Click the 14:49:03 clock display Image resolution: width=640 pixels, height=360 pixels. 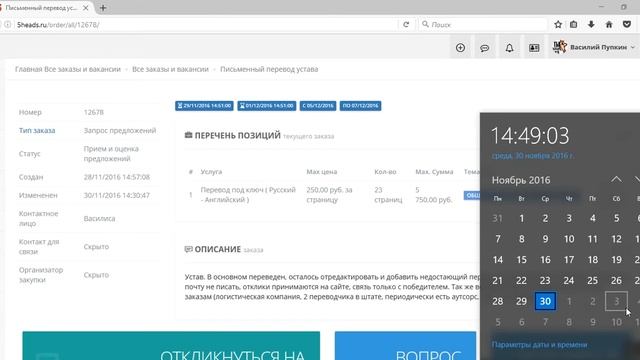(x=530, y=136)
